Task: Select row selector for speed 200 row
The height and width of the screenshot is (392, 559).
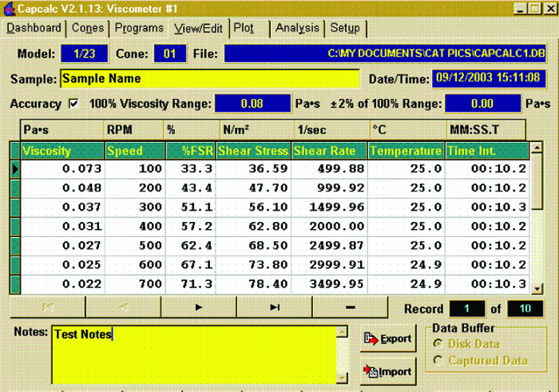Action: pos(15,188)
